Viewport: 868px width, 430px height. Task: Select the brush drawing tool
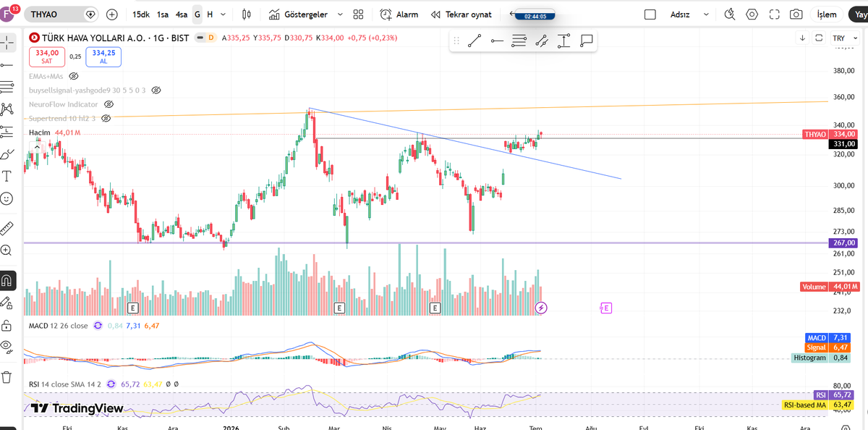[7, 154]
